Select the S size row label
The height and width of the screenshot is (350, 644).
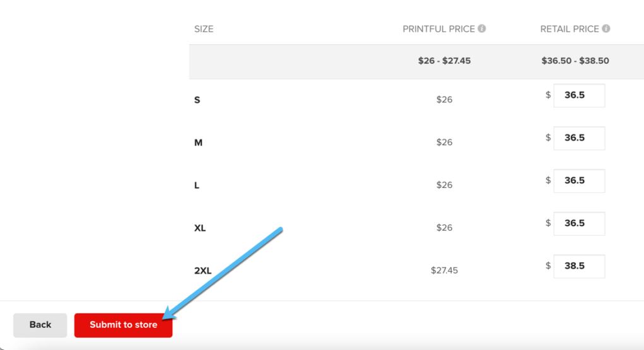(x=197, y=100)
